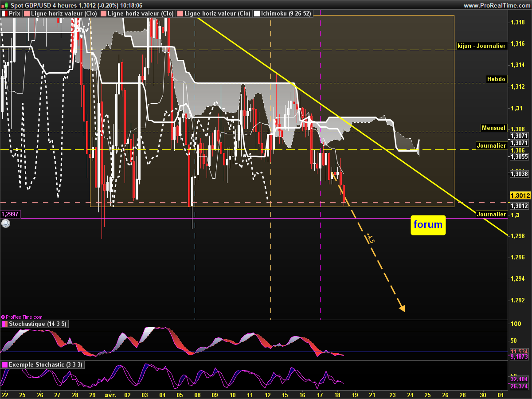Open Exemple Stochastic (3 3 3) label
The height and width of the screenshot is (399, 532).
(x=46, y=364)
